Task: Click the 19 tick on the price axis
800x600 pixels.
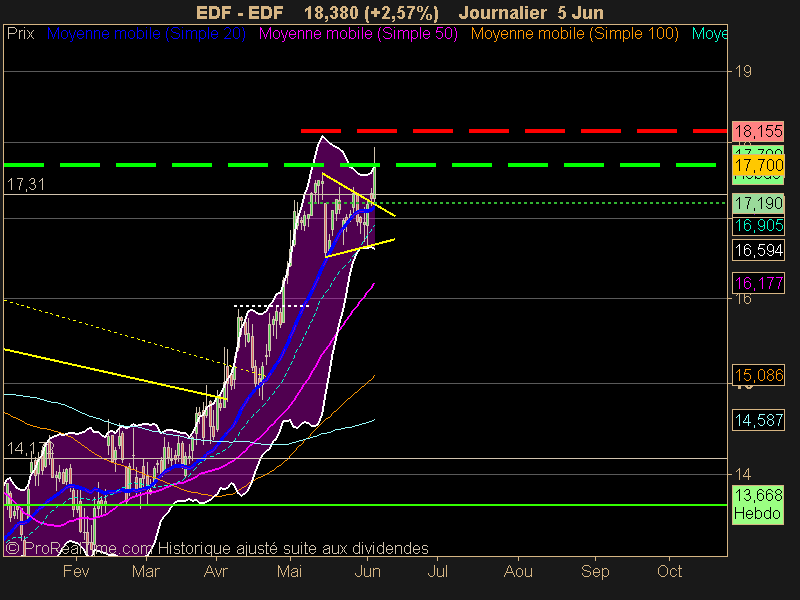Action: 743,71
